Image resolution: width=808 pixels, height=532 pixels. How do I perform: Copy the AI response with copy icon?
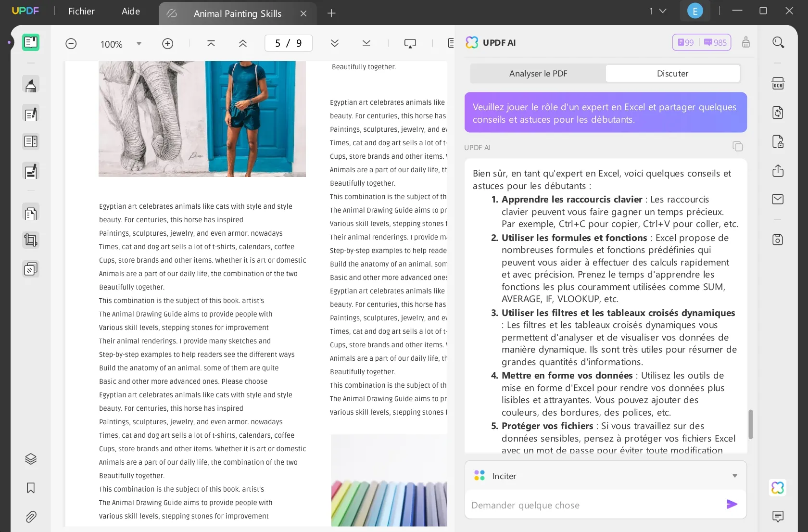(x=737, y=146)
